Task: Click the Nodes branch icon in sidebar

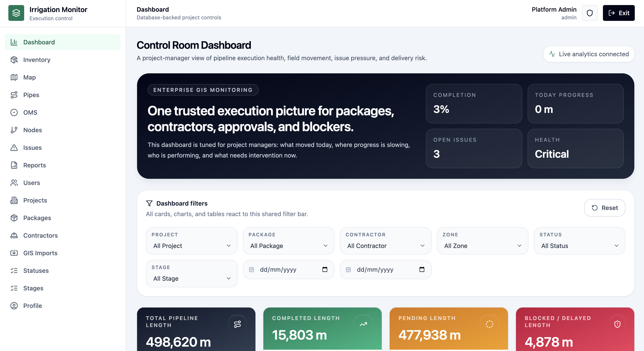Action: (14, 130)
